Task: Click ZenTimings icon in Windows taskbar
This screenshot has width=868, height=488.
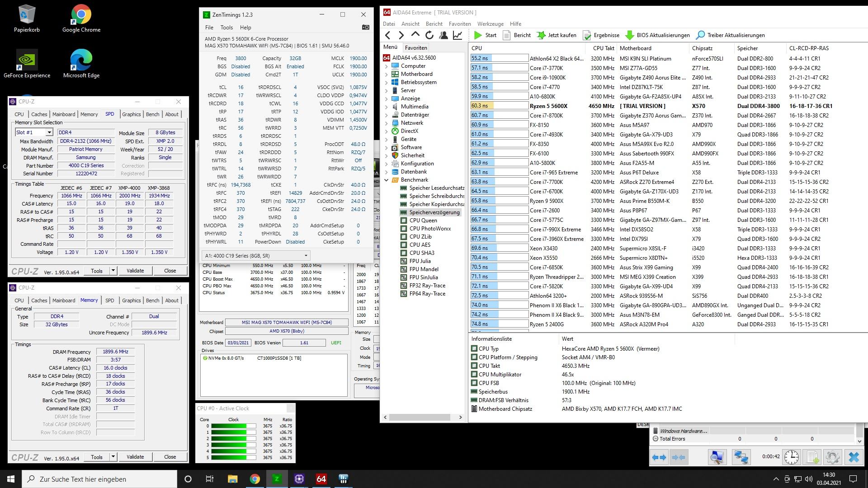Action: click(277, 479)
